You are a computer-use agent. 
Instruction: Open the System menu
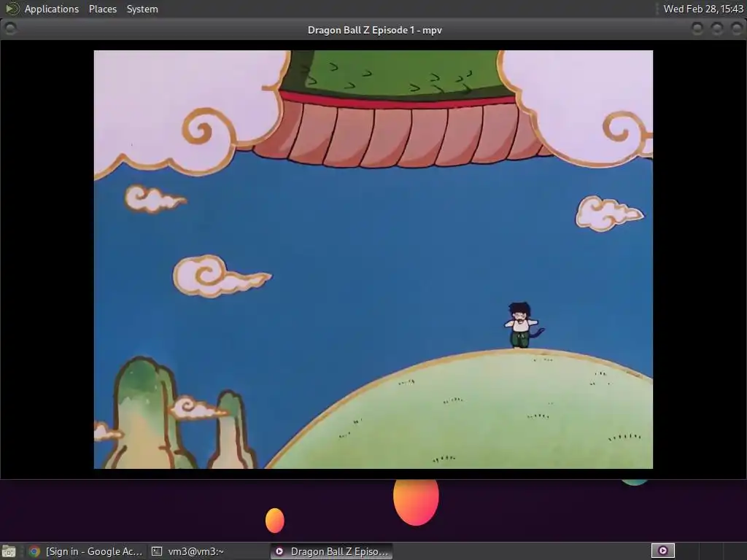click(142, 9)
